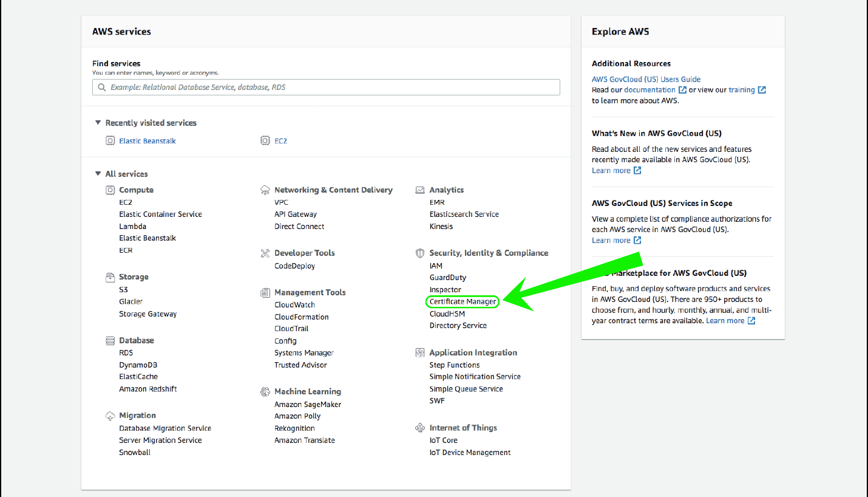Open Elasticsearch Service under Analytics
Viewport: 868px width, 497px height.
coord(464,214)
